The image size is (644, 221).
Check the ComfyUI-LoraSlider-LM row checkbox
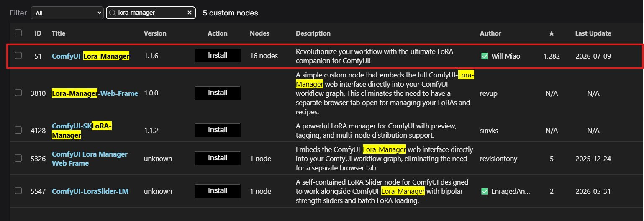(x=18, y=190)
